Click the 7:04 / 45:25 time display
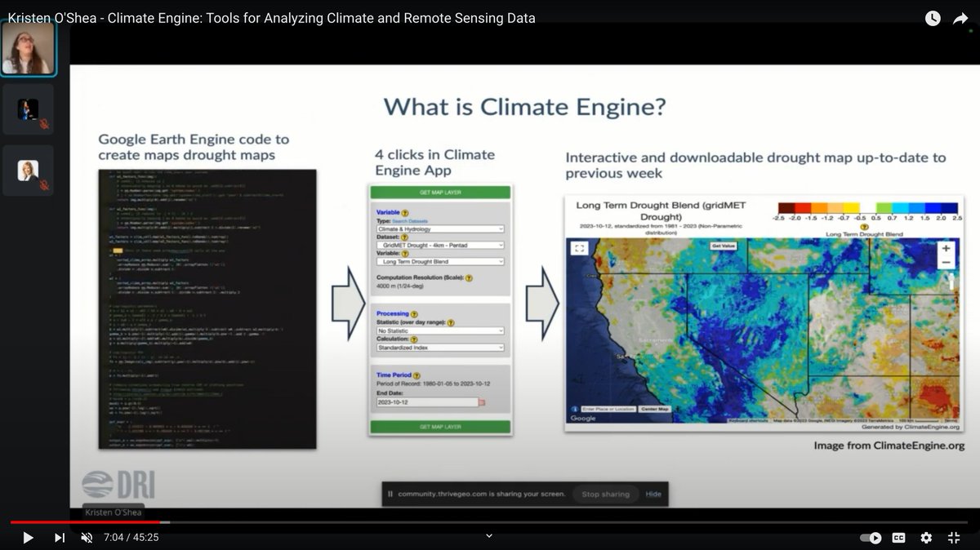 point(131,538)
